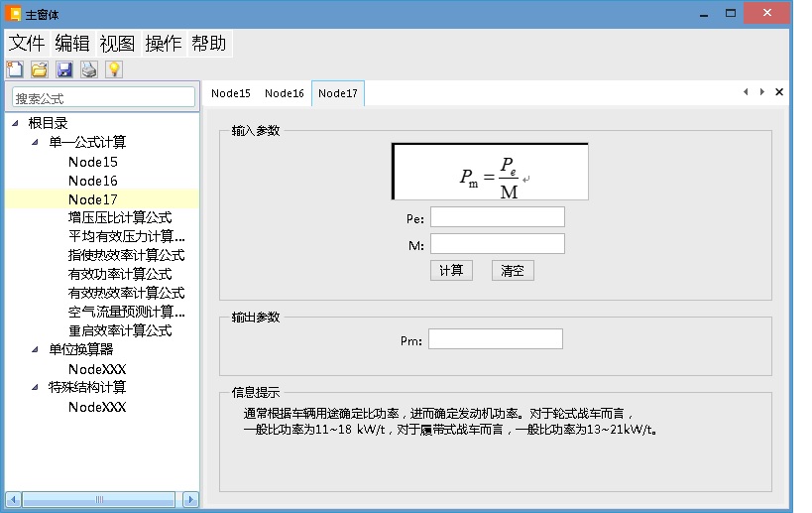Open the 帮助 menu
Image resolution: width=812 pixels, height=513 pixels.
208,43
